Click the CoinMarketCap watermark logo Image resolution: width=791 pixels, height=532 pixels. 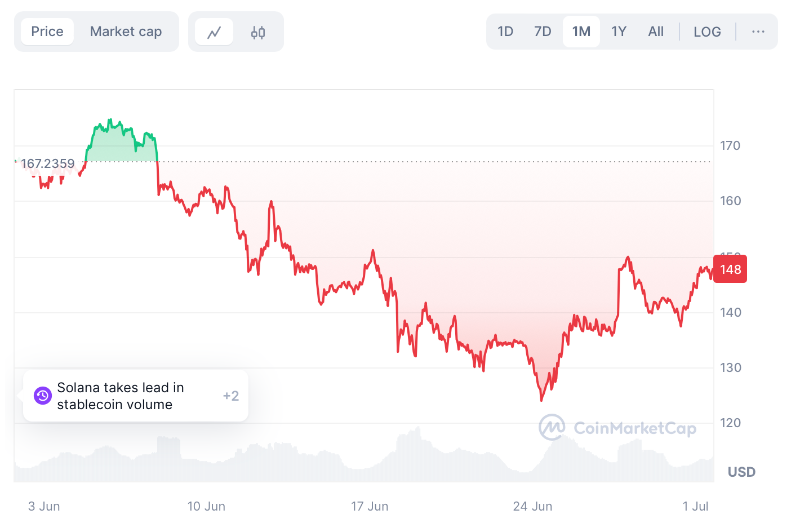point(552,427)
